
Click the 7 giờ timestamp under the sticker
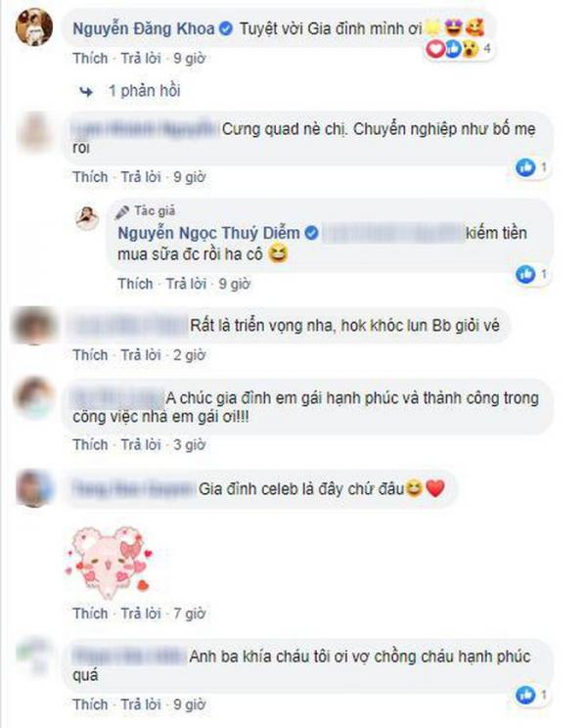pyautogui.click(x=190, y=614)
